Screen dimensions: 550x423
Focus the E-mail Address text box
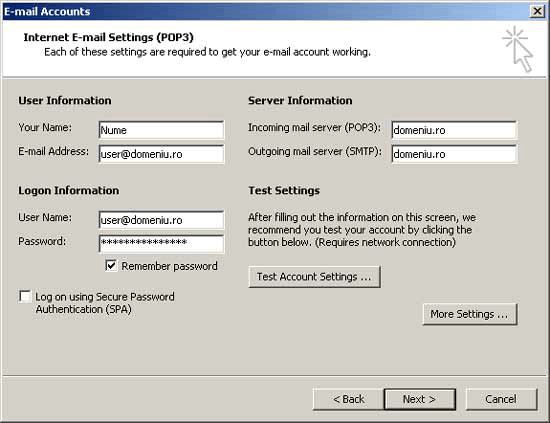161,154
